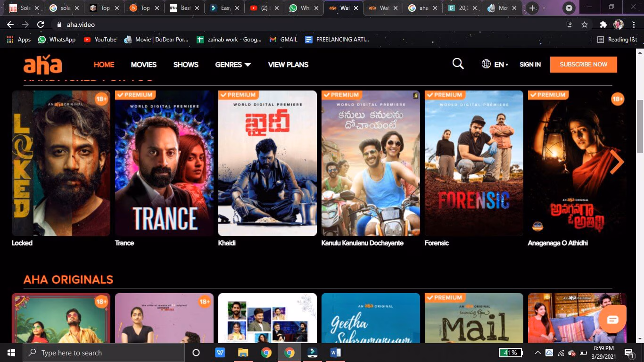Open the EN language selector
The height and width of the screenshot is (362, 644).
[x=501, y=65]
